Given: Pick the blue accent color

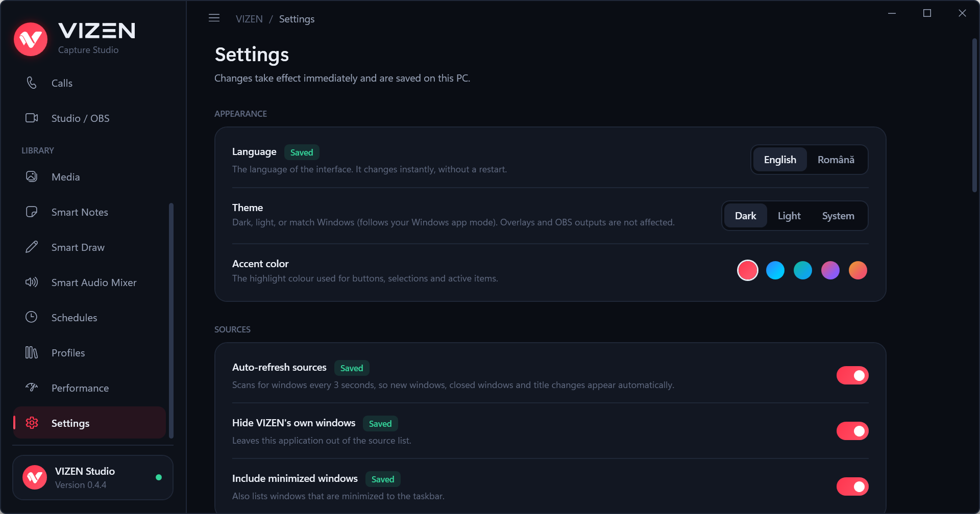Looking at the screenshot, I should pyautogui.click(x=775, y=270).
